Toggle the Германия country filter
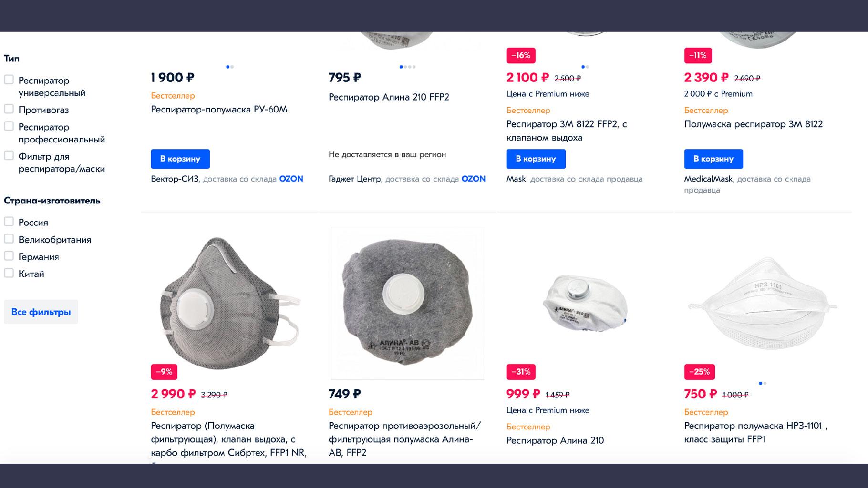The width and height of the screenshot is (868, 488). pyautogui.click(x=9, y=256)
